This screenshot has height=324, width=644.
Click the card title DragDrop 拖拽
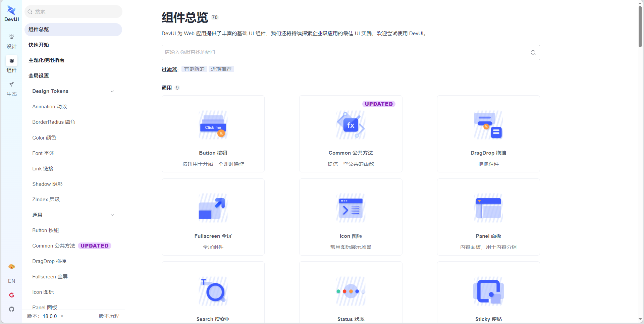click(x=488, y=153)
